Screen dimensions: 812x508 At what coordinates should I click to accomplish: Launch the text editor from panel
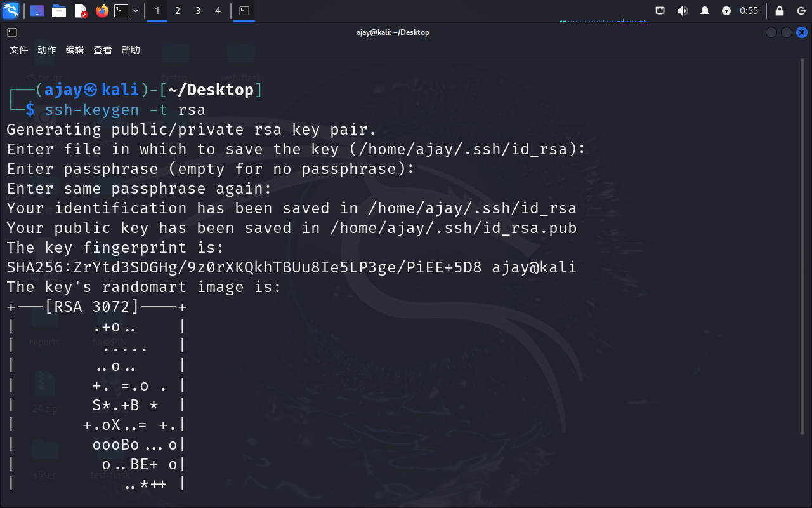pos(81,11)
